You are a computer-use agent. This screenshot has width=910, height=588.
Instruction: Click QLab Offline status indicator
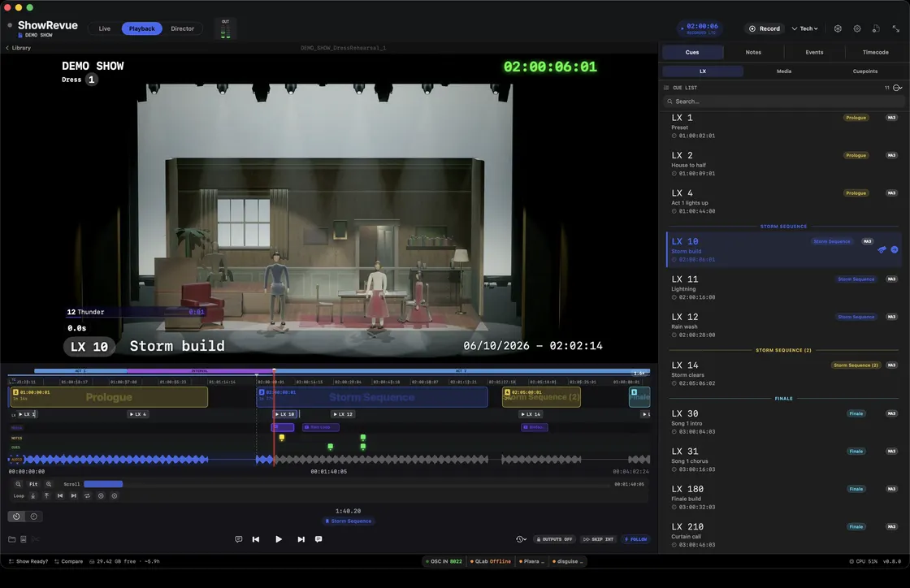point(491,561)
